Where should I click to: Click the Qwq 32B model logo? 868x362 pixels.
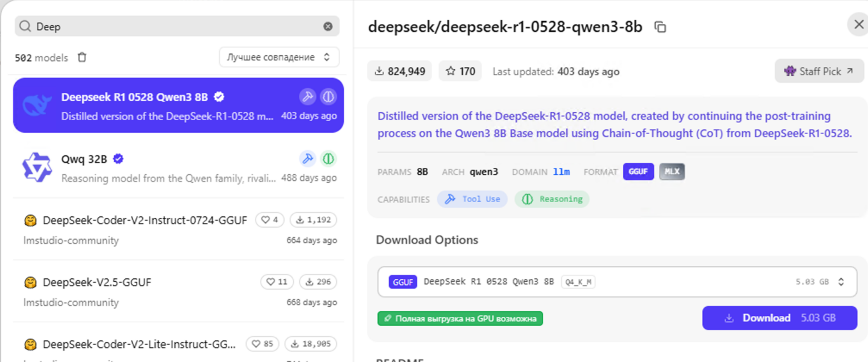37,167
